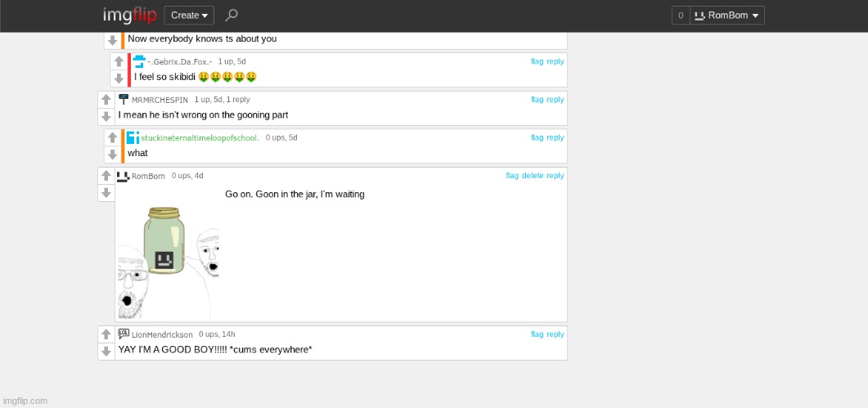Visit MRMRCHESPIN's user profile
This screenshot has height=408, width=868.
click(160, 100)
